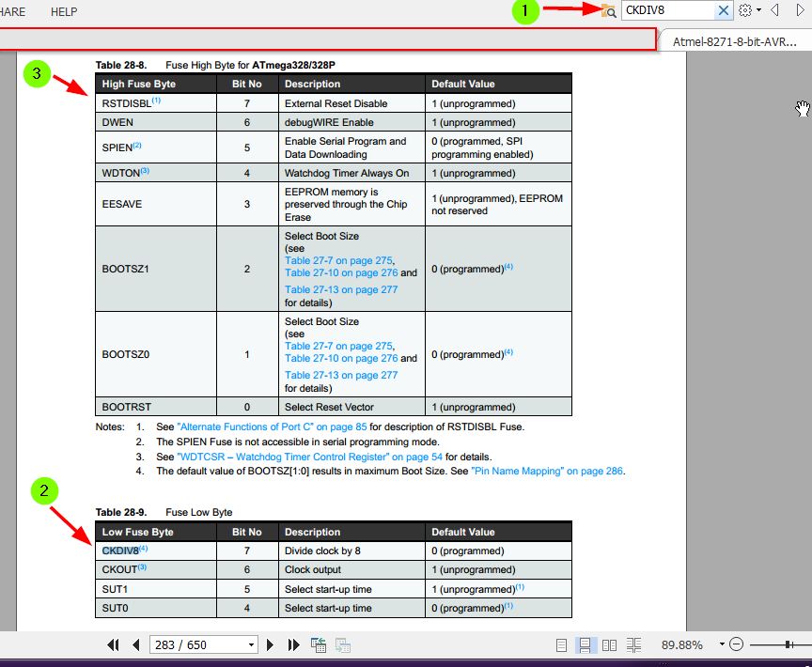Open Table 27-13 link in BOOTSZ1 row
The height and width of the screenshot is (667, 812).
[341, 289]
